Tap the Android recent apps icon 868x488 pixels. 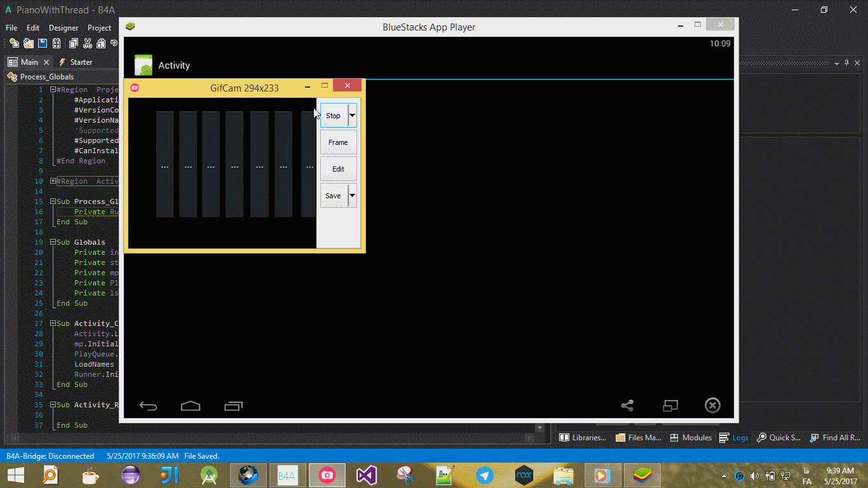(x=233, y=405)
